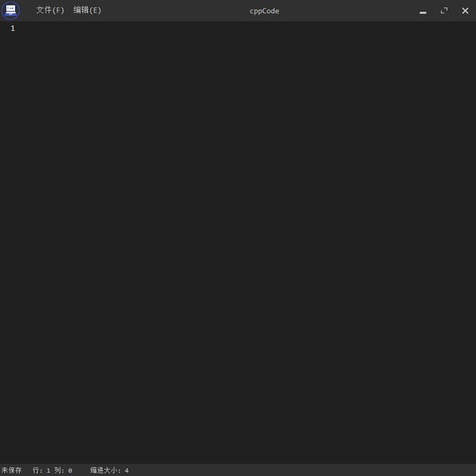The height and width of the screenshot is (476, 476).
Task: Click the 缩进大小: 4 status entry
Action: (109, 470)
